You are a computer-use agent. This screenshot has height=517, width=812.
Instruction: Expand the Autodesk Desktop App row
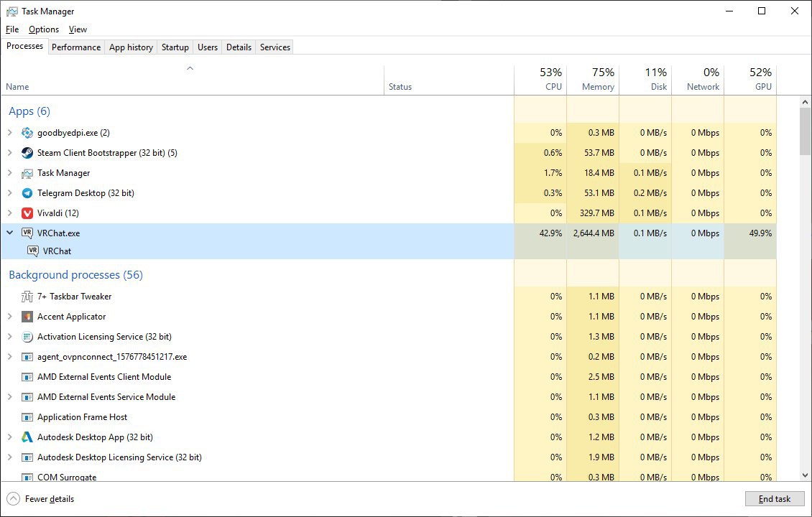click(x=10, y=437)
